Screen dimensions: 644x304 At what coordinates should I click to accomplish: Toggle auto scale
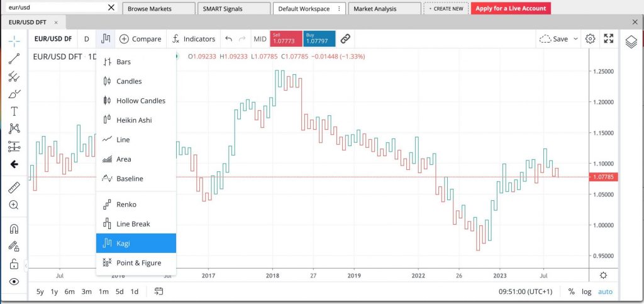605,291
